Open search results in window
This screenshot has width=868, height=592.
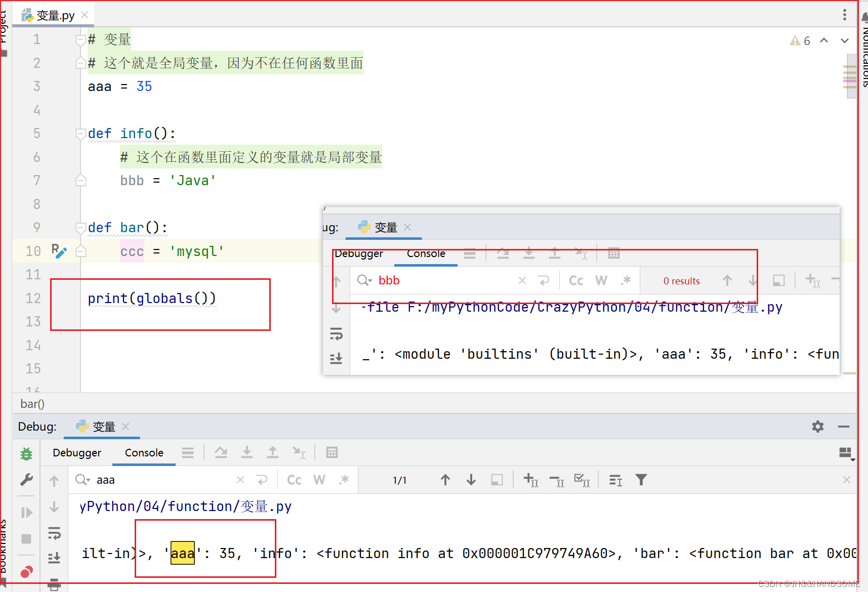pos(497,480)
